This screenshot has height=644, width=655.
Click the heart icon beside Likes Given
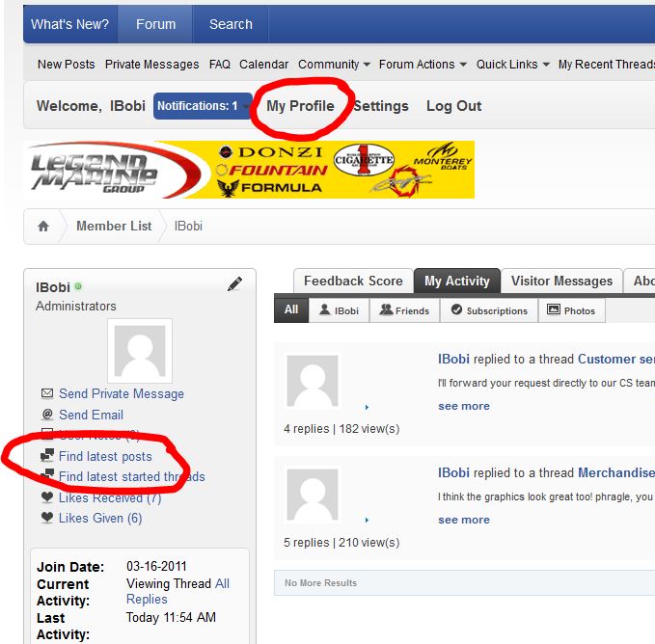[x=47, y=518]
